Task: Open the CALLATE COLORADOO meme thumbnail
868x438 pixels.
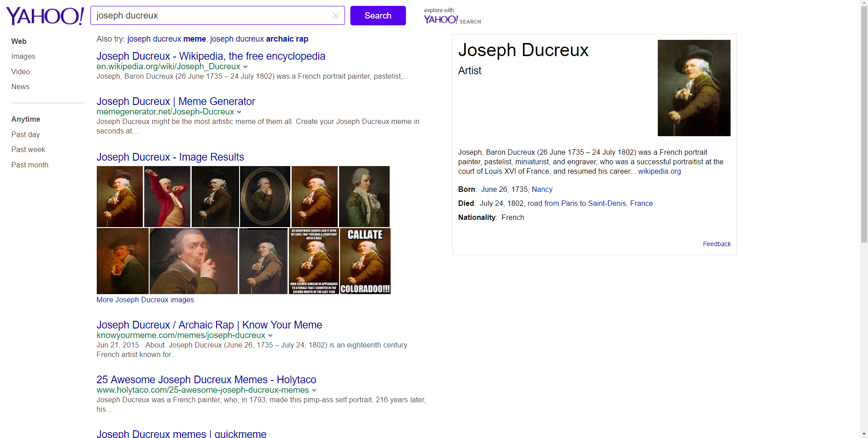Action: click(365, 261)
